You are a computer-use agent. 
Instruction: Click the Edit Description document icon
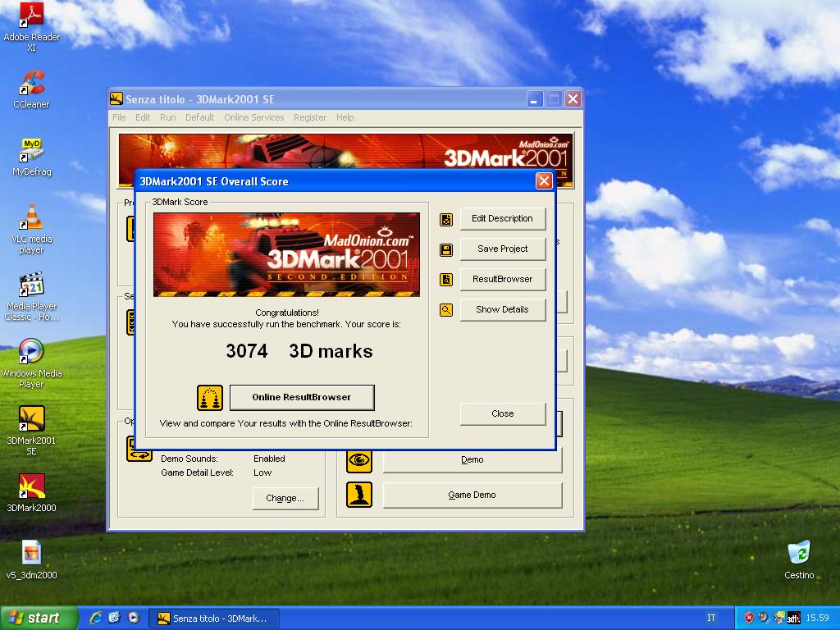pyautogui.click(x=446, y=219)
